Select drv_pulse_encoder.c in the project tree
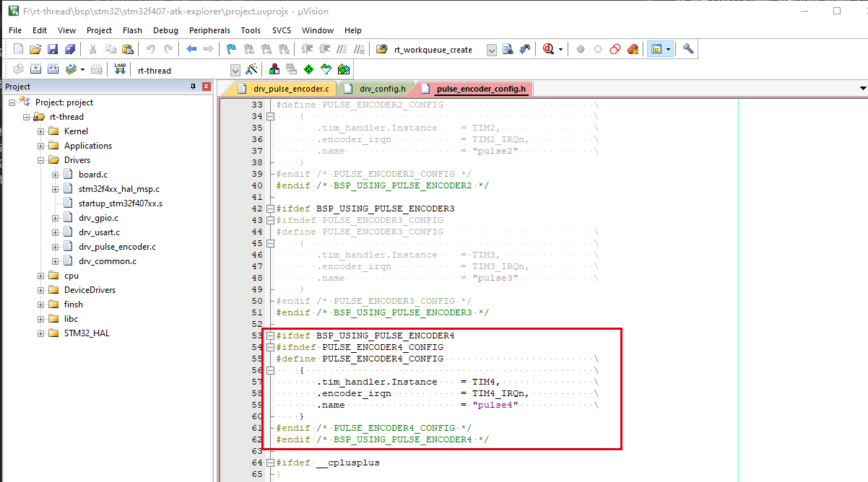Image resolution: width=868 pixels, height=482 pixels. coord(117,247)
